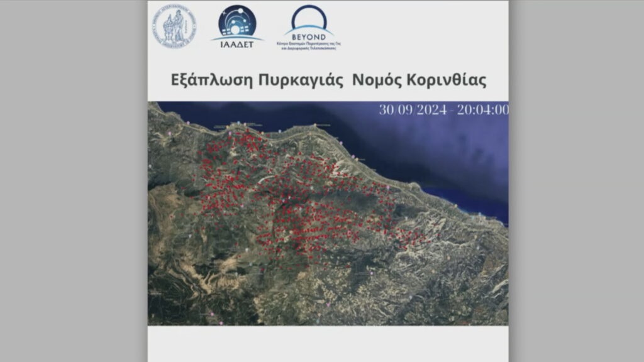Click the heading words "Εξάπλωση Πυρκαγιάς"
644x362 pixels.
click(257, 82)
